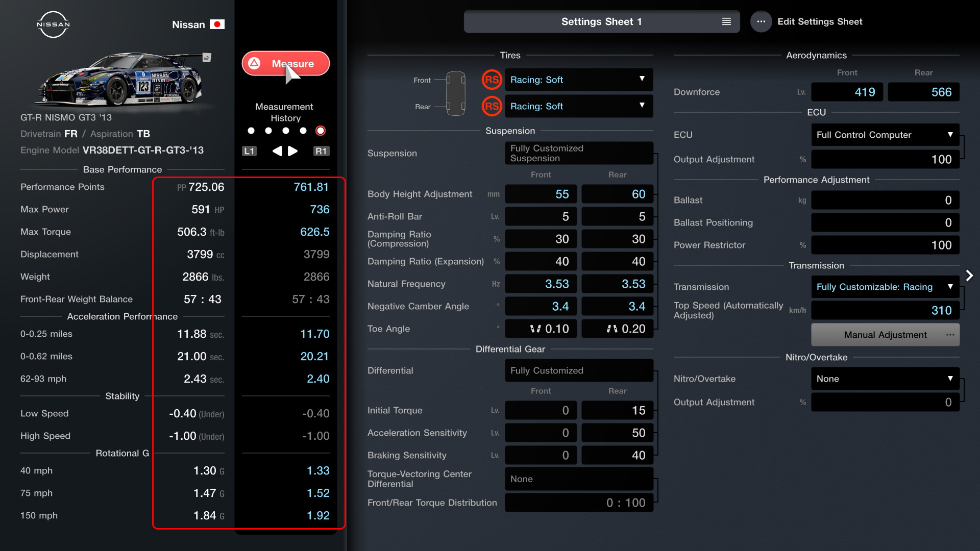Image resolution: width=980 pixels, height=551 pixels.
Task: Select the last highlighted history dot
Action: tap(321, 131)
